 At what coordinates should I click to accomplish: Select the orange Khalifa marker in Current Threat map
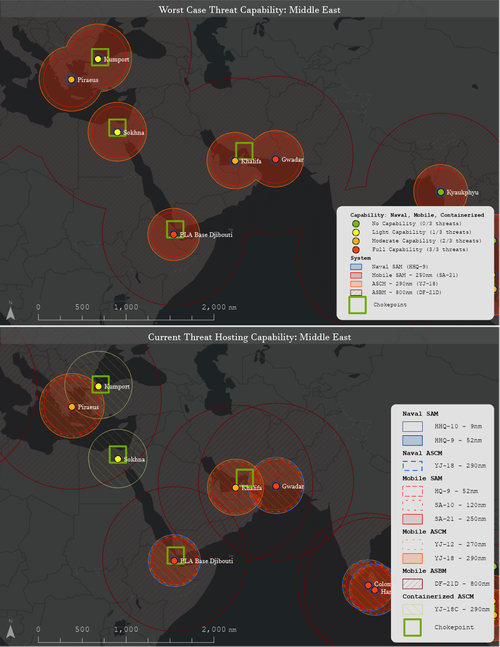(x=236, y=488)
